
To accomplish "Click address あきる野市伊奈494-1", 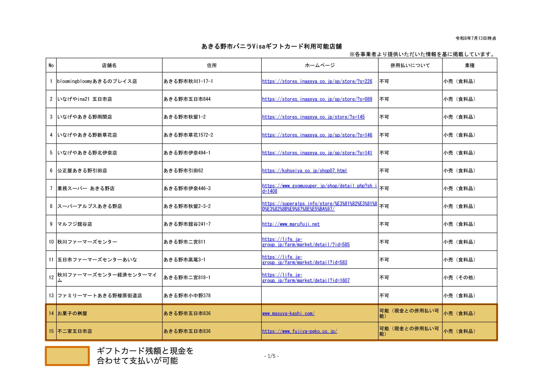I will tap(187, 153).
